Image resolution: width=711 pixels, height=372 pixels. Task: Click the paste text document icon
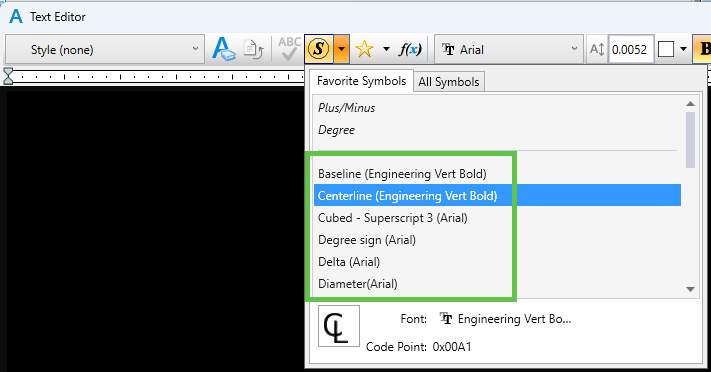coord(253,49)
